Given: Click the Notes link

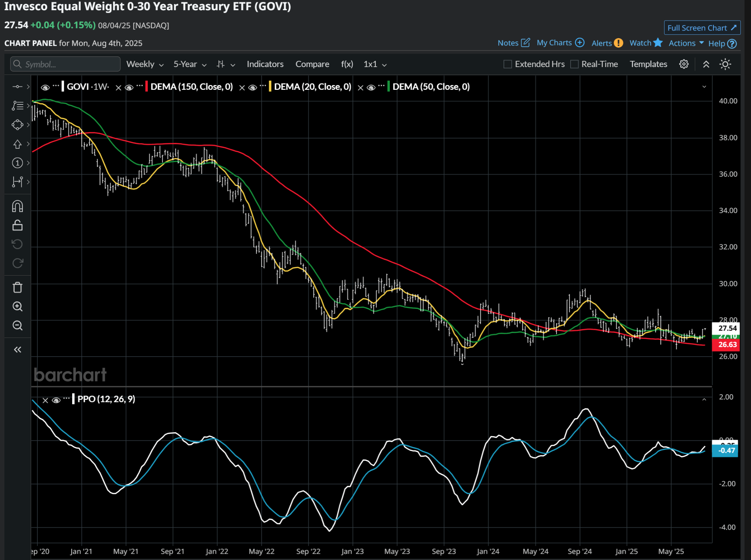Looking at the screenshot, I should point(508,43).
